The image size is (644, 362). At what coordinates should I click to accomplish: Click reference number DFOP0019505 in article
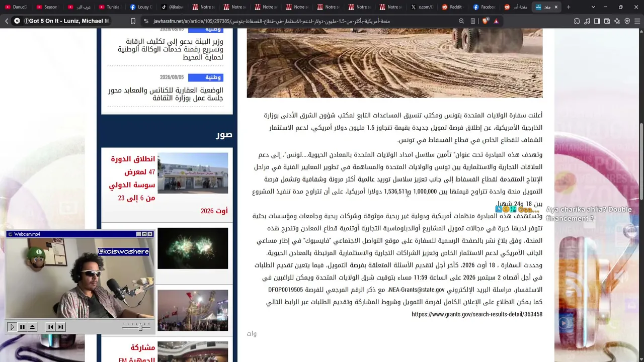tap(285, 290)
